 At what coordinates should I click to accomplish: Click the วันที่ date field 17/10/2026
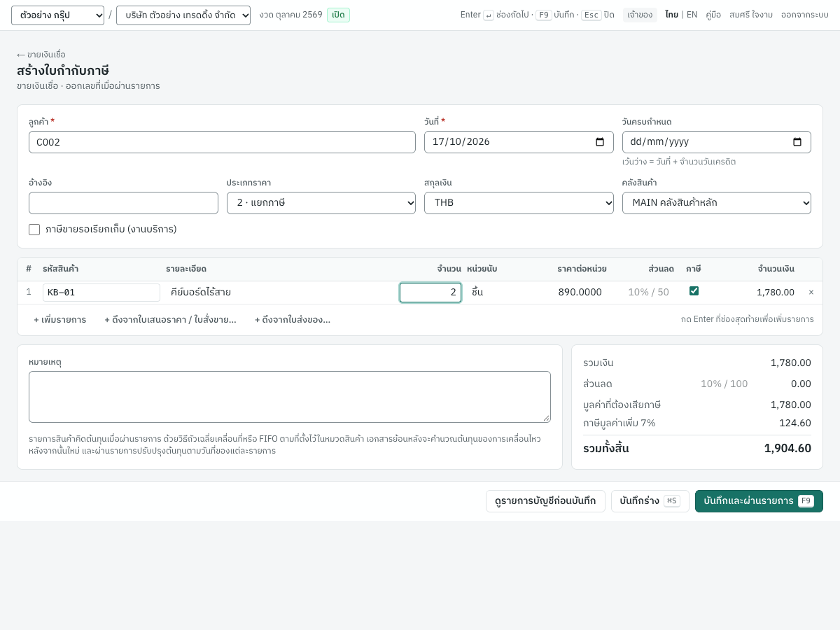click(519, 142)
